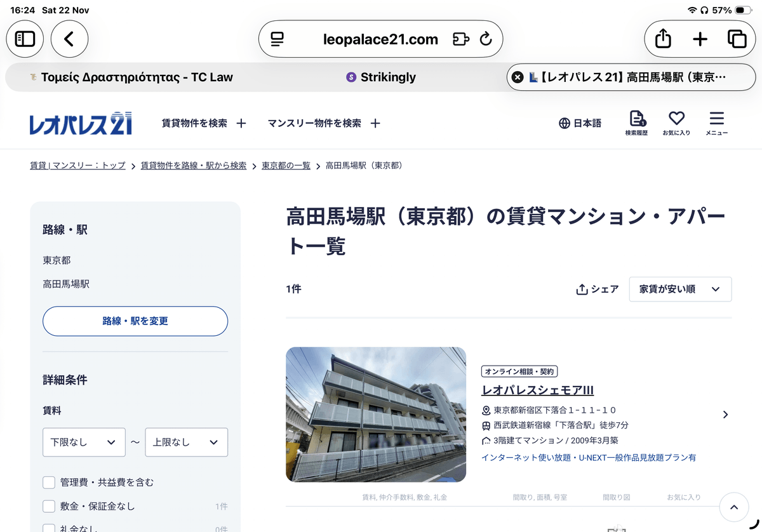Open レオパレスシェモアIII listing link

pyautogui.click(x=538, y=390)
